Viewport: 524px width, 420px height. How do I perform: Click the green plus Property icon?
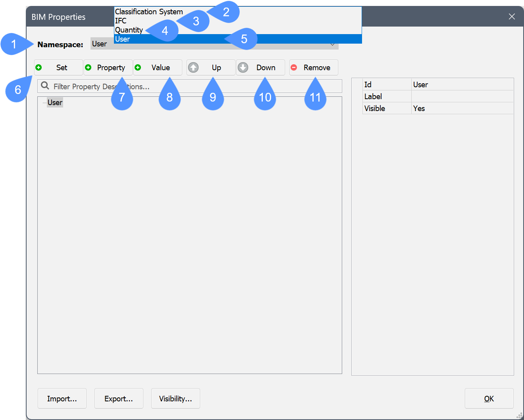click(x=88, y=67)
